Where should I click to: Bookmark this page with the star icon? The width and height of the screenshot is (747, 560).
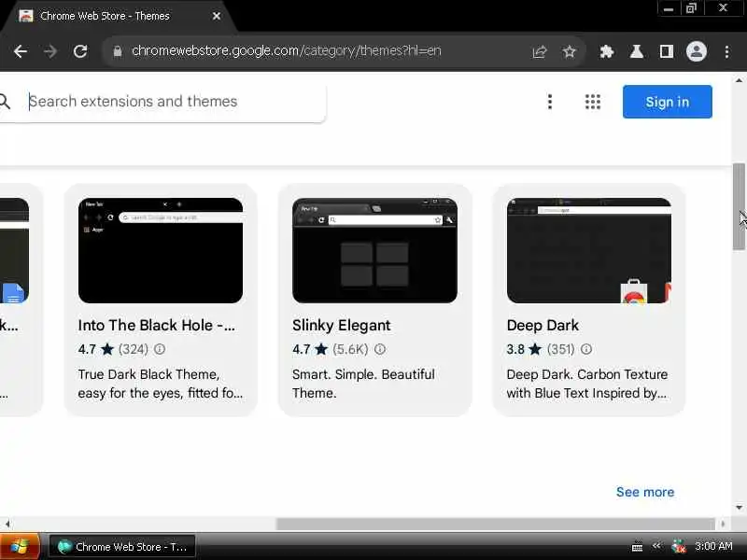click(570, 51)
